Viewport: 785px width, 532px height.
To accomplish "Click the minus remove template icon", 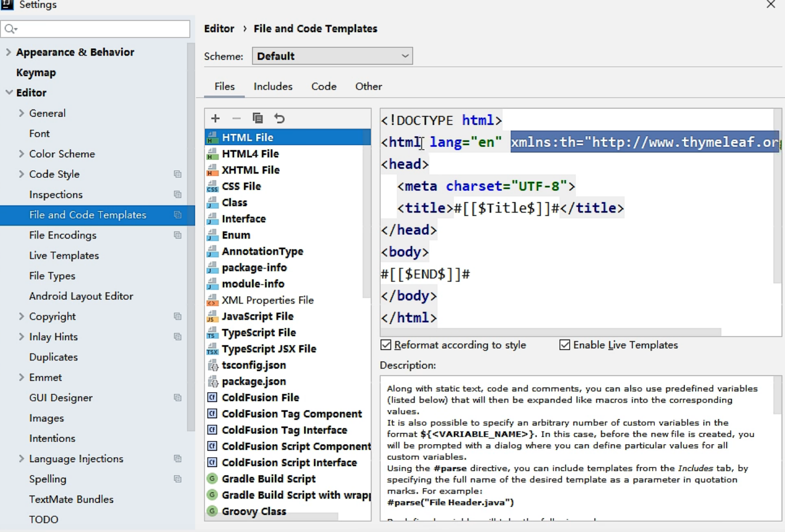I will [x=237, y=118].
